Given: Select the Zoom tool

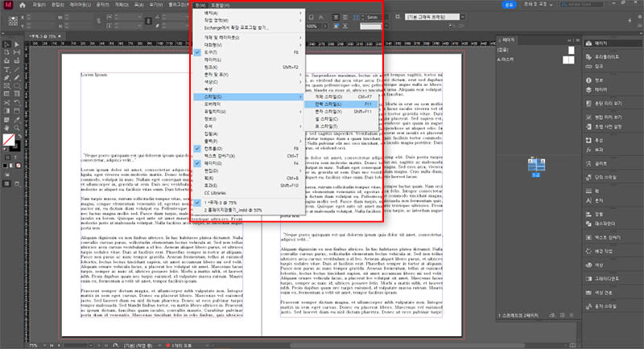Looking at the screenshot, I should point(16,128).
